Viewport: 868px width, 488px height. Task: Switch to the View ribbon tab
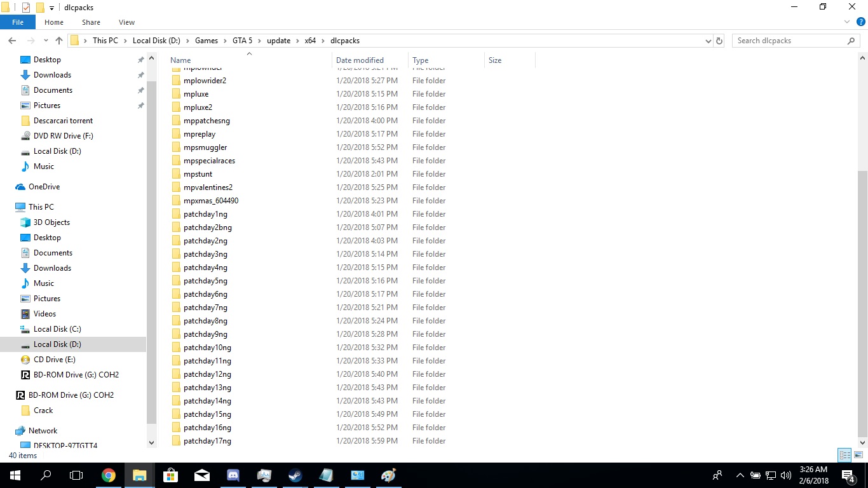pyautogui.click(x=126, y=22)
